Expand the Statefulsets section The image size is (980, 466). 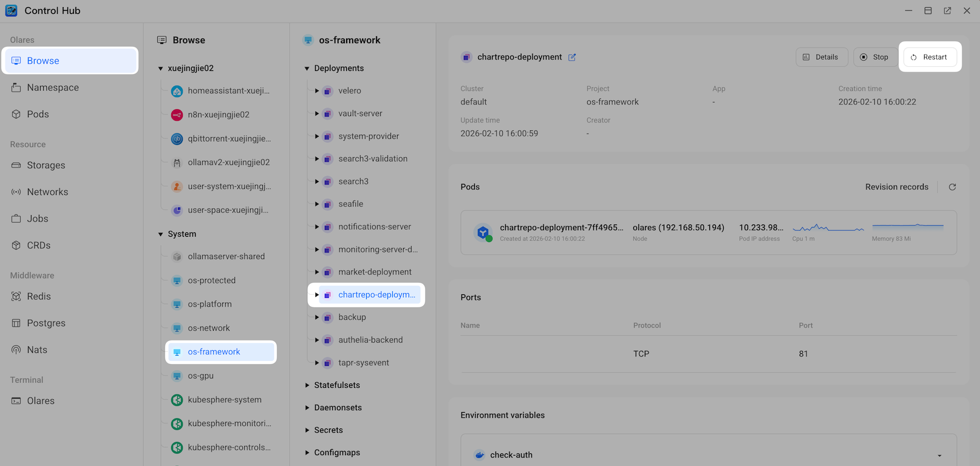(x=307, y=385)
